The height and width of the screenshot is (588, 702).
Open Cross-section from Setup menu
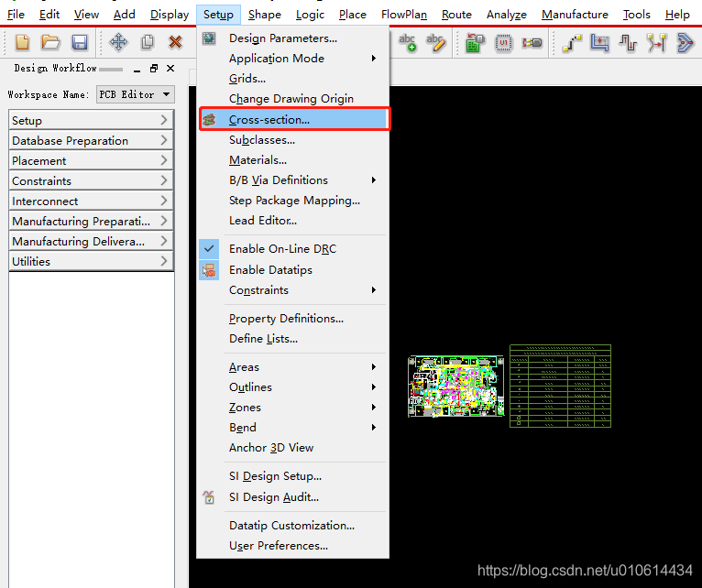269,119
